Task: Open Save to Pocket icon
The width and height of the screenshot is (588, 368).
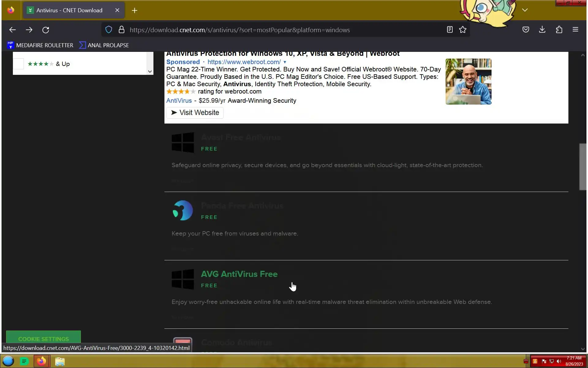Action: 526,29
